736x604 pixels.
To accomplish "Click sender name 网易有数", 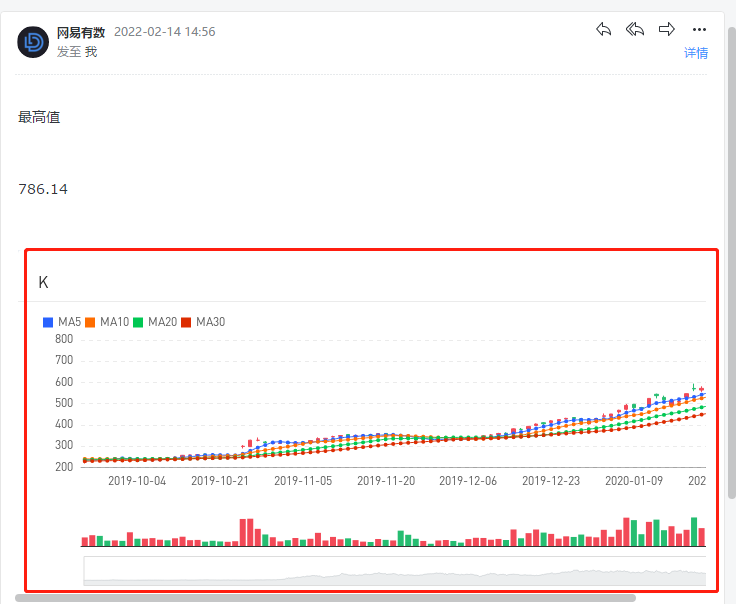I will tap(81, 32).
